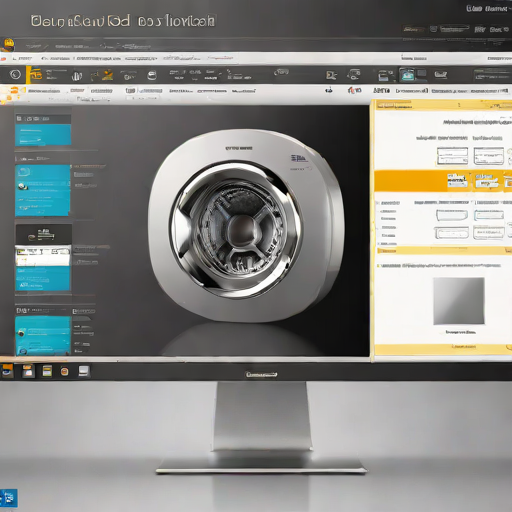Open the white window icon in the taskbar
The width and height of the screenshot is (512, 512).
point(84,371)
